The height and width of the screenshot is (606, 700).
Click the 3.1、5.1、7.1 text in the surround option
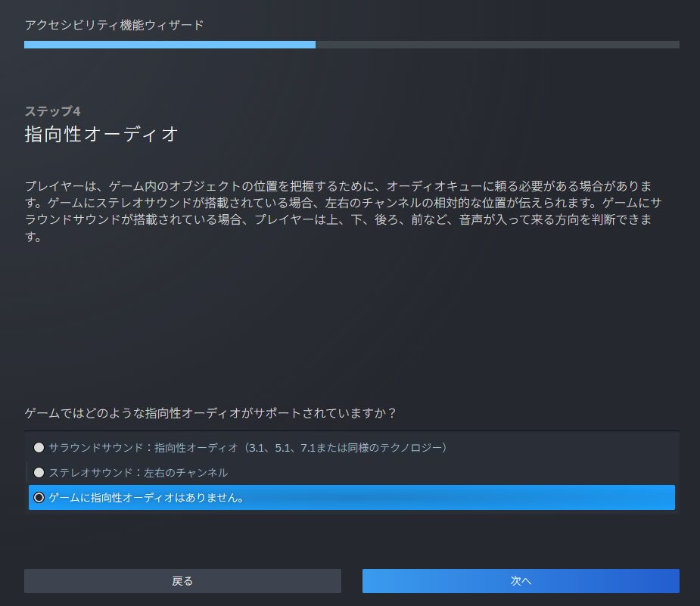click(x=307, y=448)
